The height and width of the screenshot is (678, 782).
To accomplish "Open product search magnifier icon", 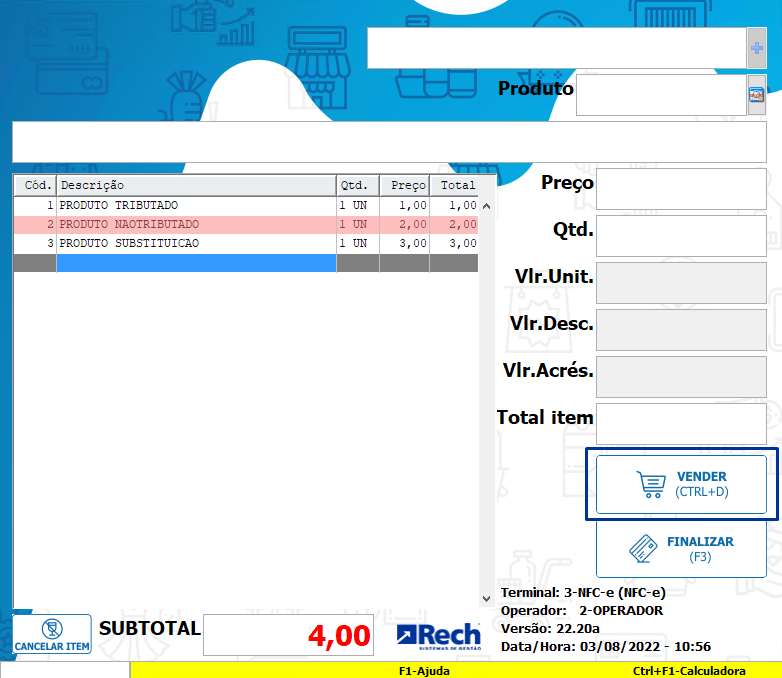I will pyautogui.click(x=757, y=95).
